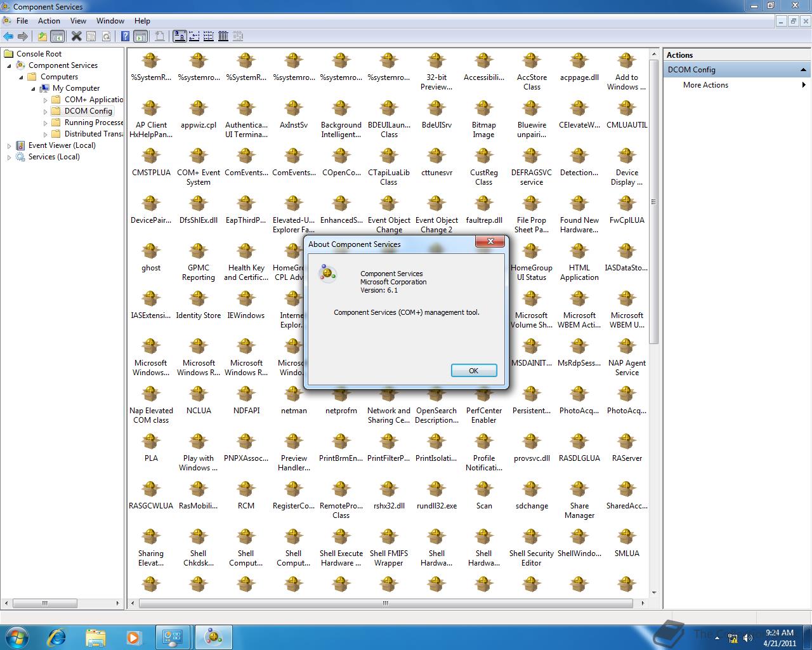Select the Identity Store DCOM item
812x650 pixels.
point(199,305)
